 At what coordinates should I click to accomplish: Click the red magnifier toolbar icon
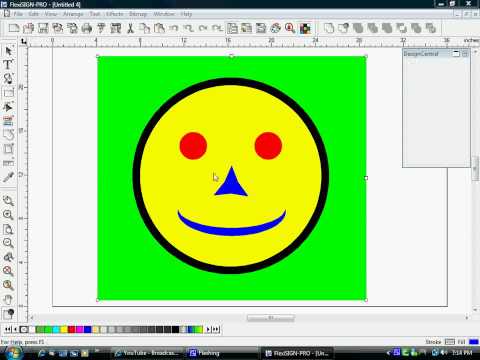[290, 28]
